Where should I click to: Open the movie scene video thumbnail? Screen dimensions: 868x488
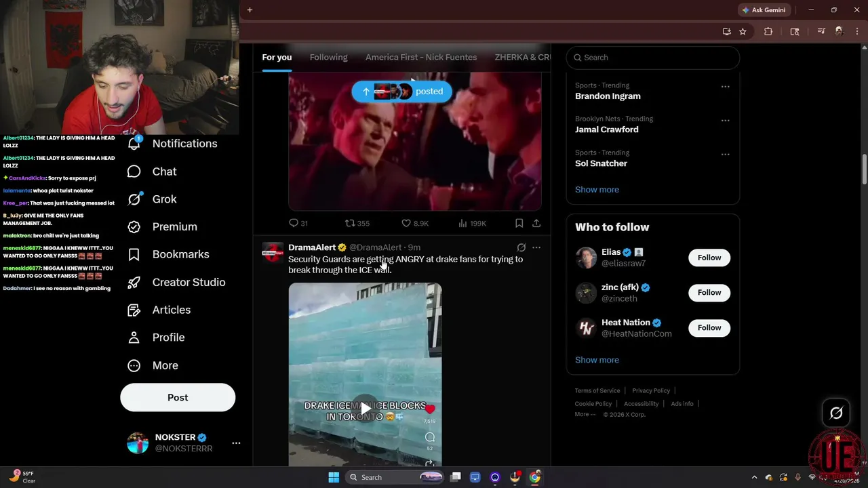click(x=415, y=142)
